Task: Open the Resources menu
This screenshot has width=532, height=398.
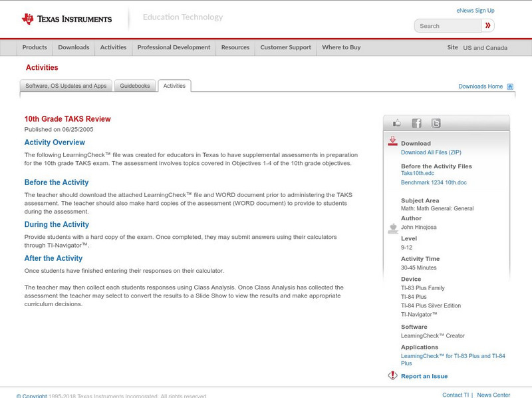Action: tap(235, 47)
